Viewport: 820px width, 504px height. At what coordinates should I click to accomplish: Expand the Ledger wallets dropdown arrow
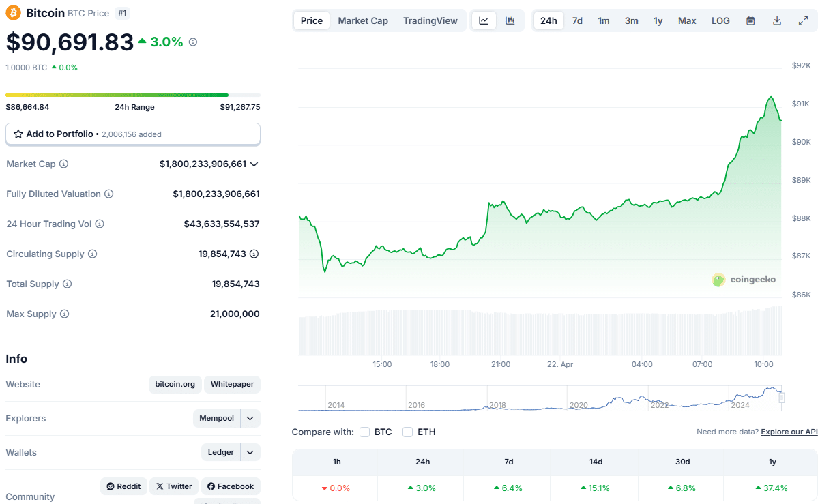coord(250,452)
